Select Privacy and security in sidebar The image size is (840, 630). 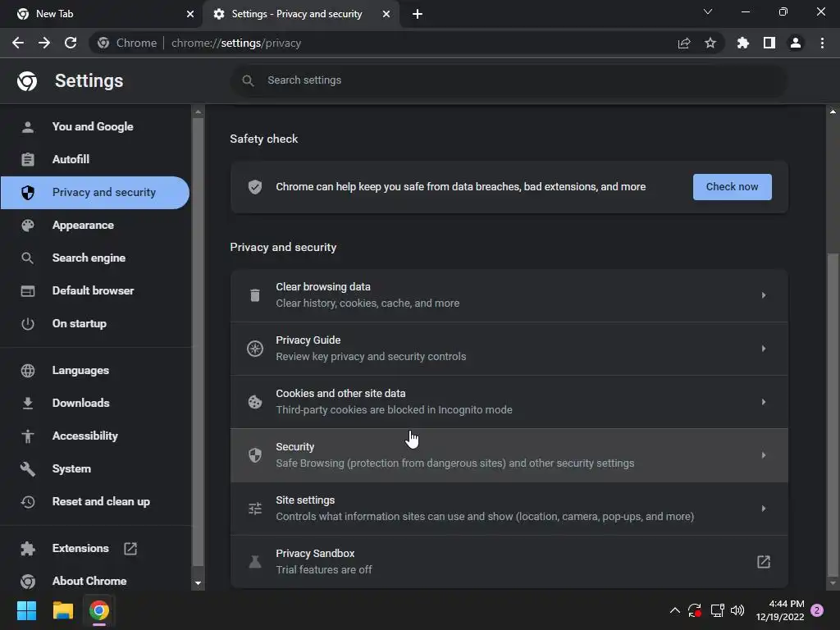pyautogui.click(x=95, y=192)
